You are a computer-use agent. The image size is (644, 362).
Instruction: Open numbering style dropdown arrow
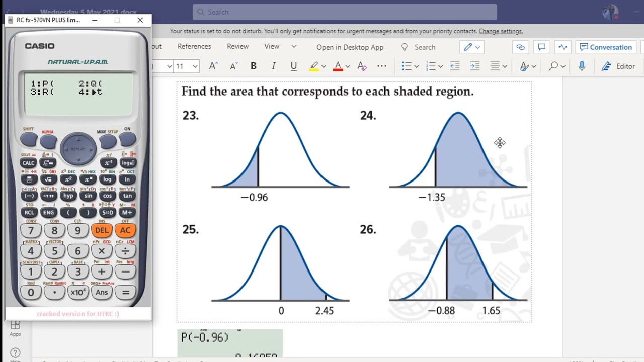(440, 66)
